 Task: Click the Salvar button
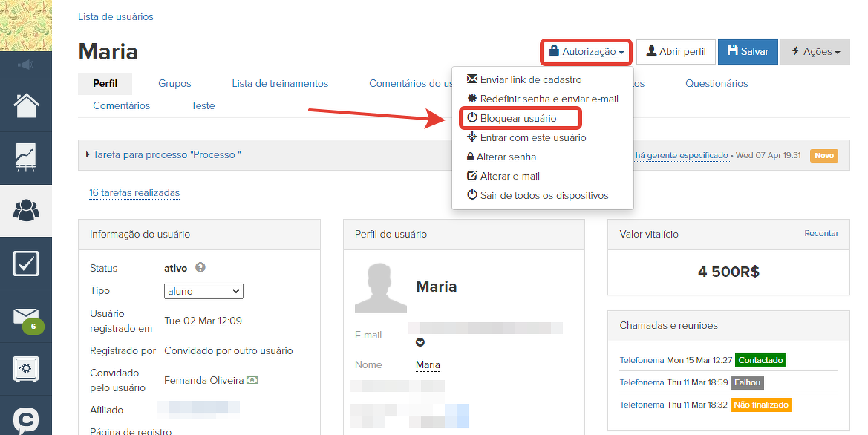[x=748, y=52]
